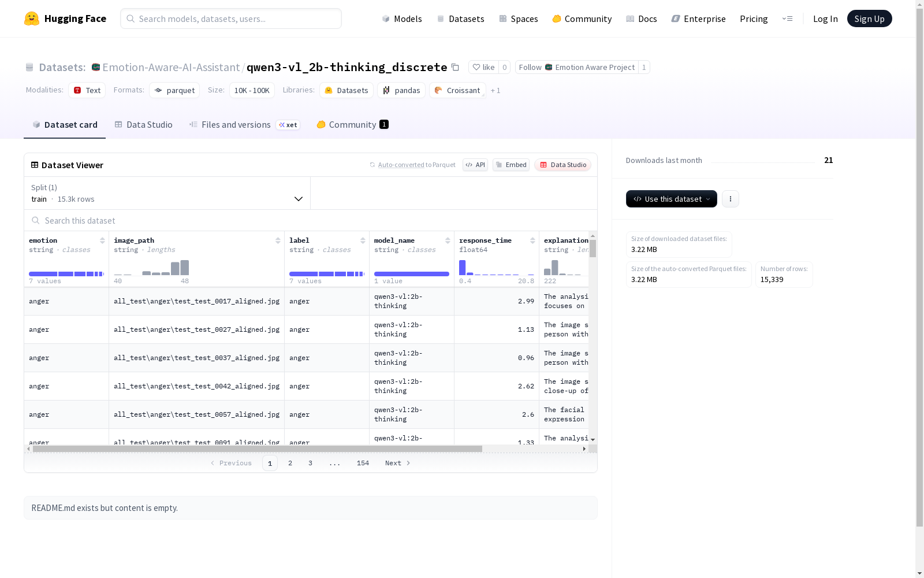The width and height of the screenshot is (924, 578).
Task: Click the label classes distribution bar
Action: (327, 274)
